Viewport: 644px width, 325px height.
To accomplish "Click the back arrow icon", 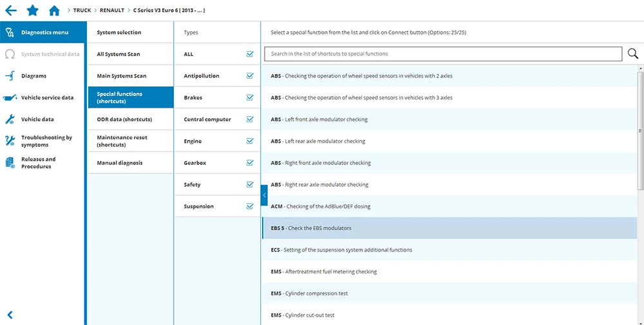I will point(10,10).
